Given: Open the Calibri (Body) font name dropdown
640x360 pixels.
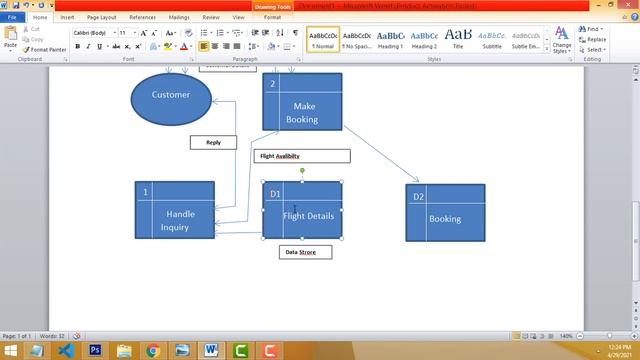Looking at the screenshot, I should pos(115,33).
